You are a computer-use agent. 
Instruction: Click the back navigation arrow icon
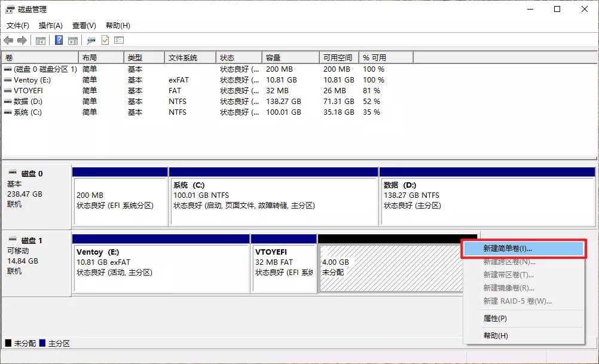8,40
